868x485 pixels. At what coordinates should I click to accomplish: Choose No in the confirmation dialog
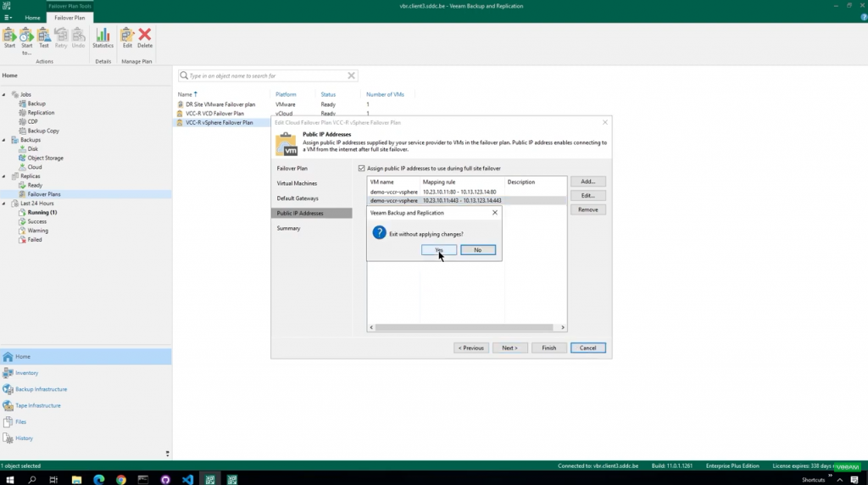[478, 250]
